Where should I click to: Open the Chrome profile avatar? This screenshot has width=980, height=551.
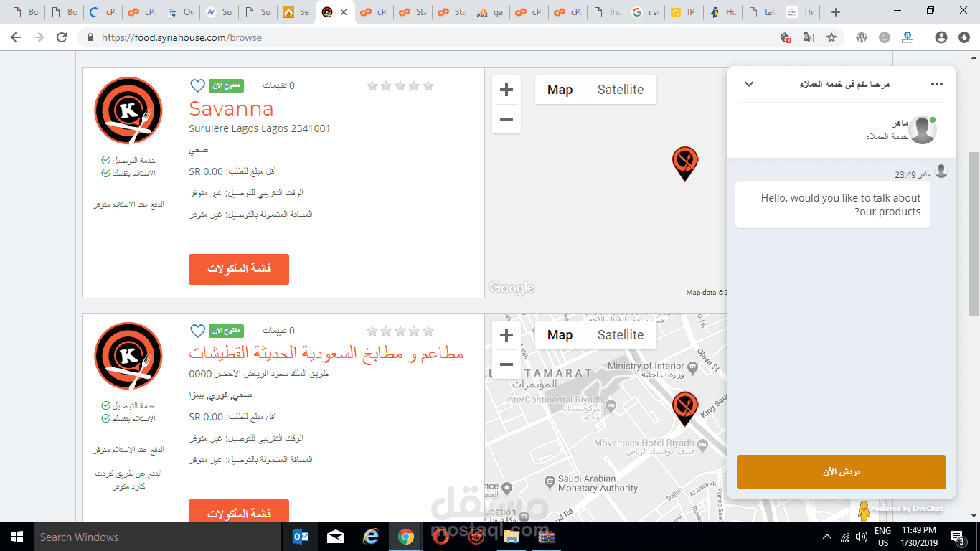[x=941, y=37]
